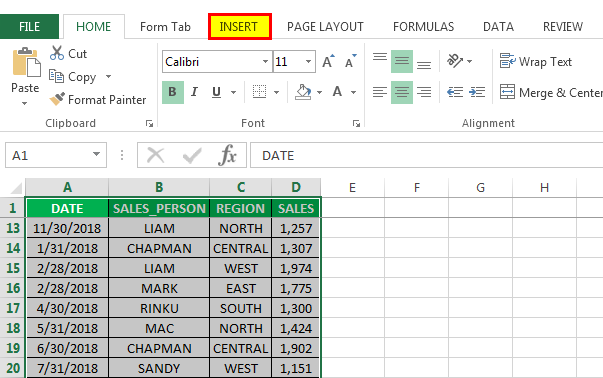603x378 pixels.
Task: Select column A header
Action: tap(67, 187)
